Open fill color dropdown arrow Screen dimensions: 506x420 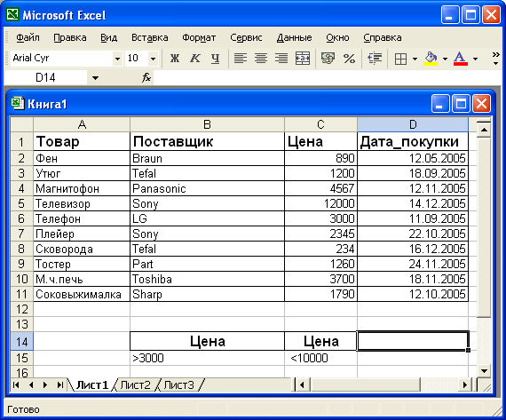(445, 59)
